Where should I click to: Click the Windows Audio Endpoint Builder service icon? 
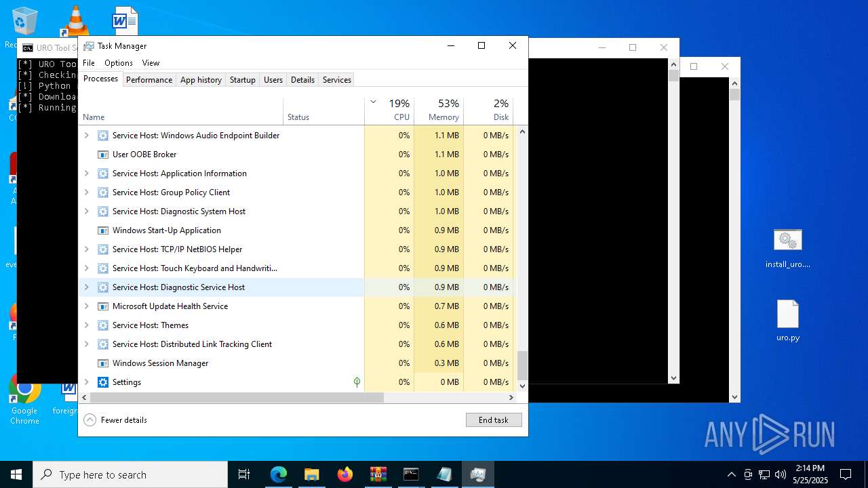(x=103, y=136)
